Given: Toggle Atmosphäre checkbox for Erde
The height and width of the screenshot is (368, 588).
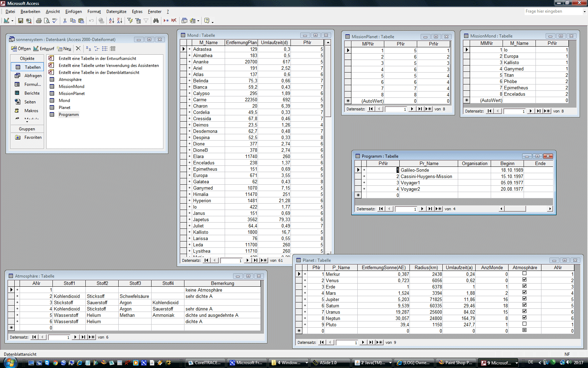Looking at the screenshot, I should 524,286.
